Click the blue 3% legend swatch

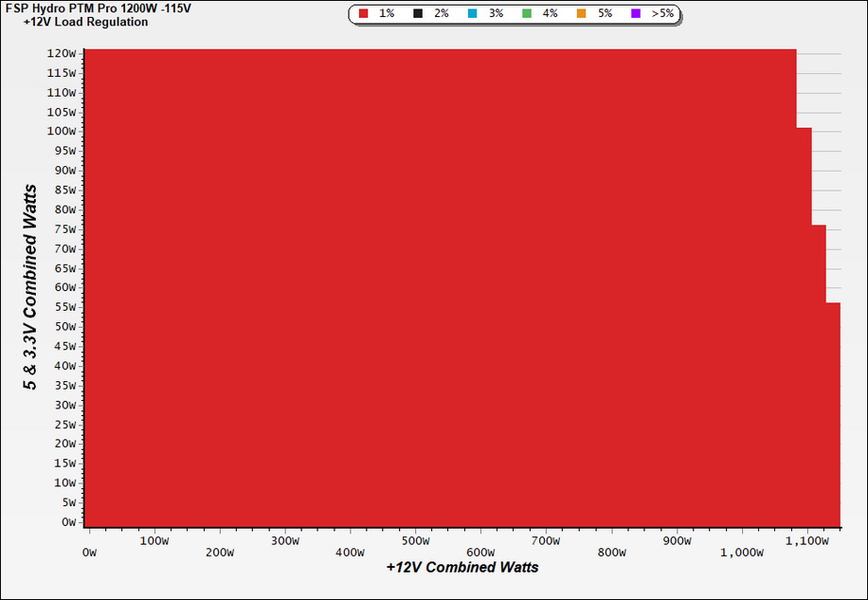[x=472, y=14]
